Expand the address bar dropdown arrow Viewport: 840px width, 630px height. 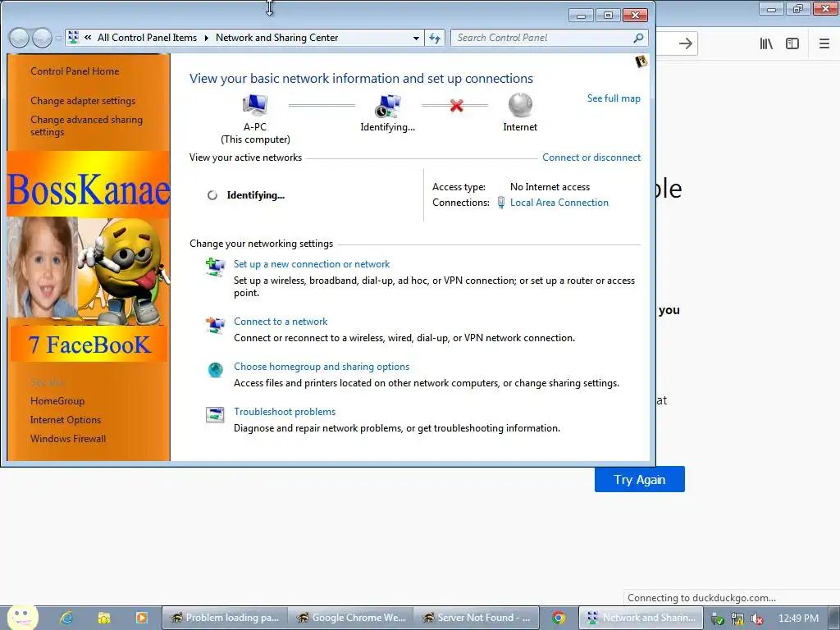click(416, 38)
